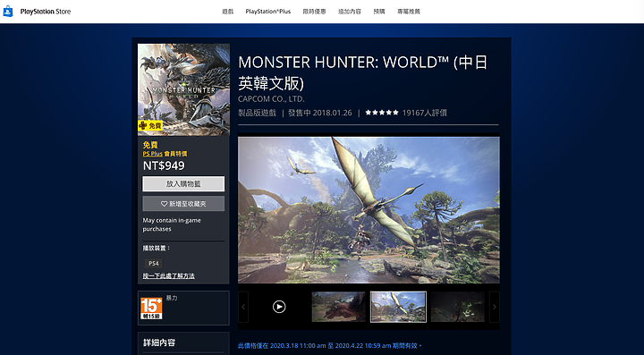Click the 製品版遊戲 product type label
Image resolution: width=644 pixels, height=355 pixels.
pos(257,113)
